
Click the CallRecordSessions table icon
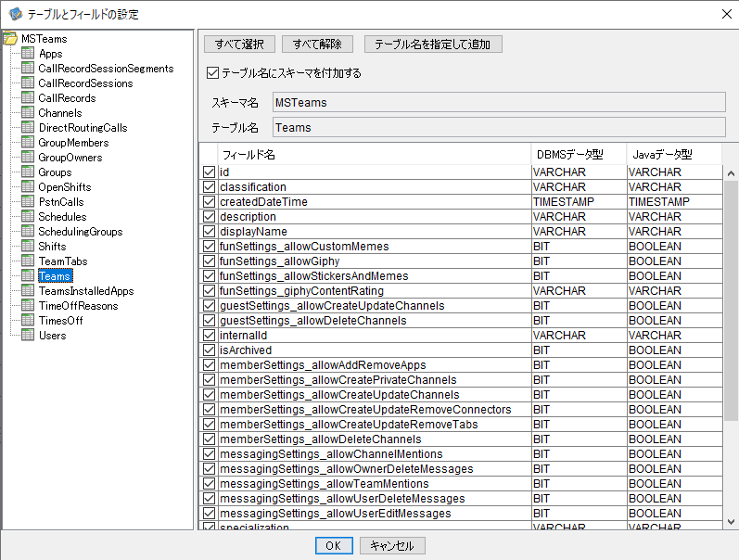[x=28, y=83]
